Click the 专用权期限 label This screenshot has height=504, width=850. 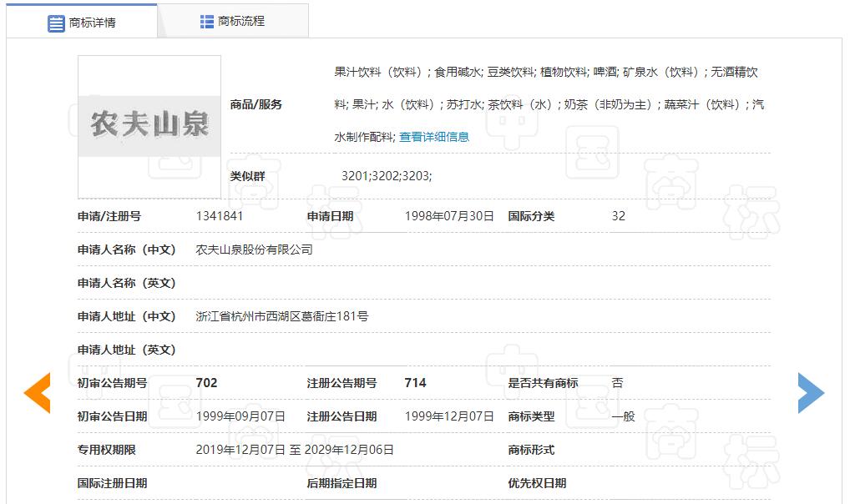tap(106, 450)
